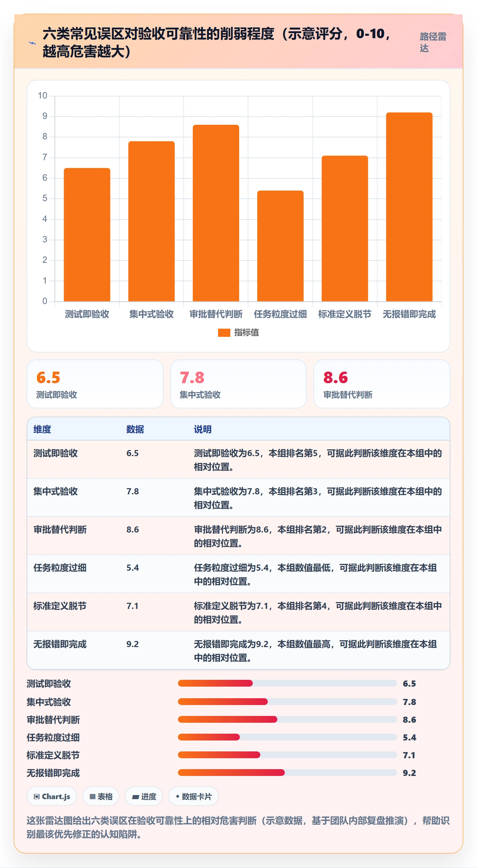Click the 测试即验收 progress bar
This screenshot has height=868, width=477.
click(x=288, y=683)
